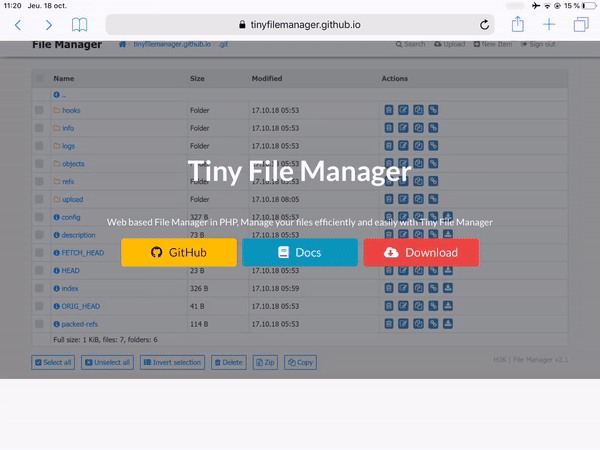This screenshot has width=600, height=450.
Task: Click the copy icon in logs row
Action: point(418,146)
